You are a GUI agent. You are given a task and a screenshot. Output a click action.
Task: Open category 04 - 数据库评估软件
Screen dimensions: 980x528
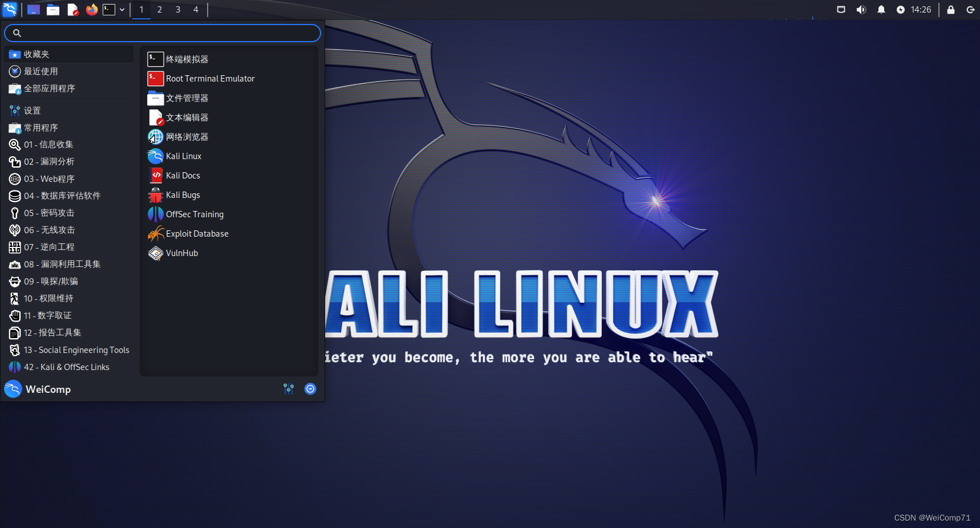point(69,196)
